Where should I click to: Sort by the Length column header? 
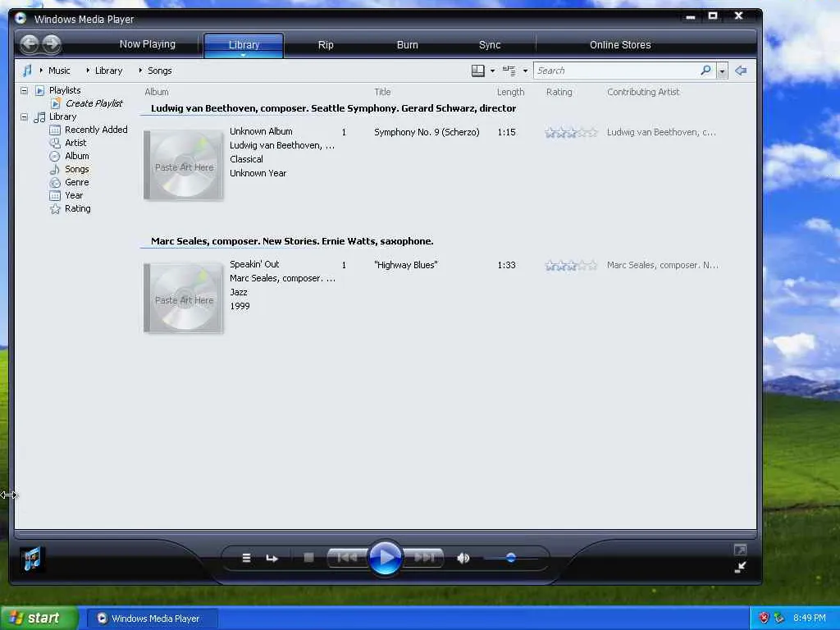[x=510, y=92]
